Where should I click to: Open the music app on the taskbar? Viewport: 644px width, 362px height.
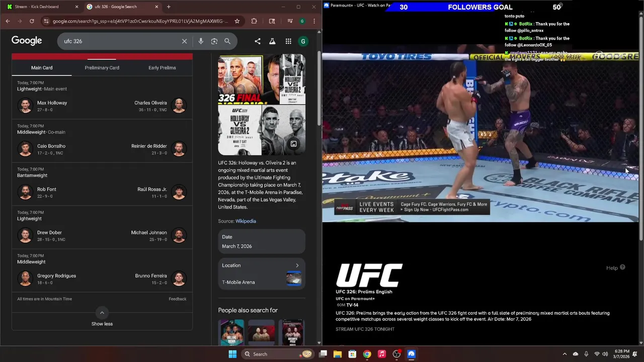382,354
